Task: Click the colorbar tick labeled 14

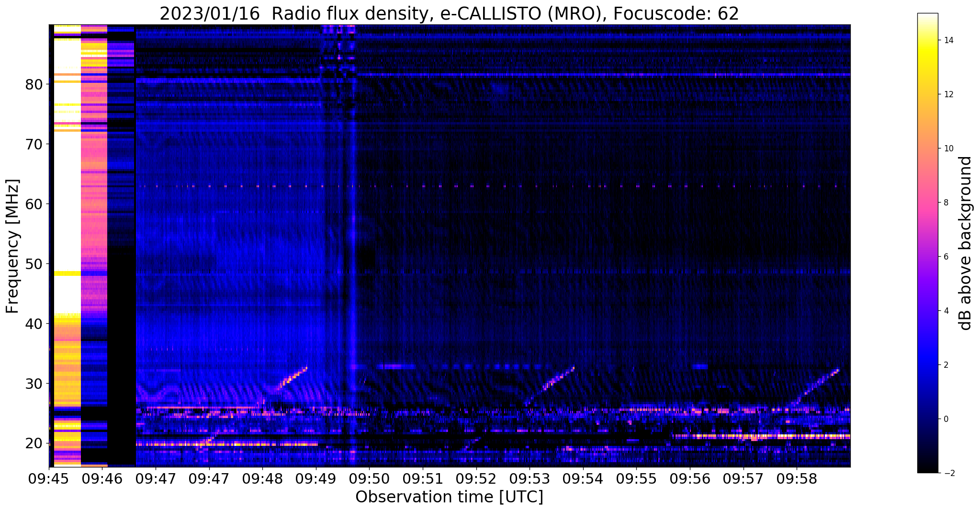Action: coord(947,41)
